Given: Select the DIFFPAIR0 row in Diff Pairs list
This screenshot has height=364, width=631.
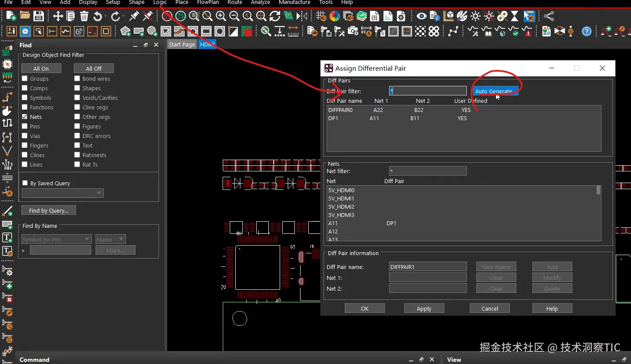Looking at the screenshot, I should click(463, 110).
